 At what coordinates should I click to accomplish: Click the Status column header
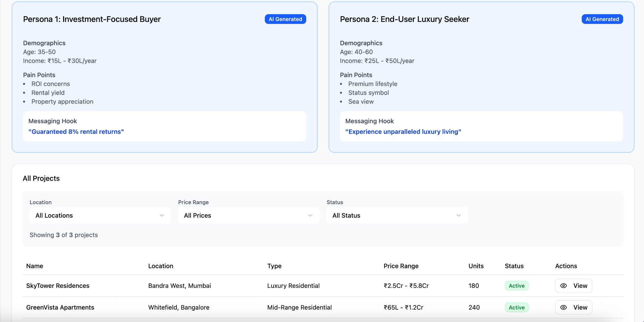click(514, 266)
